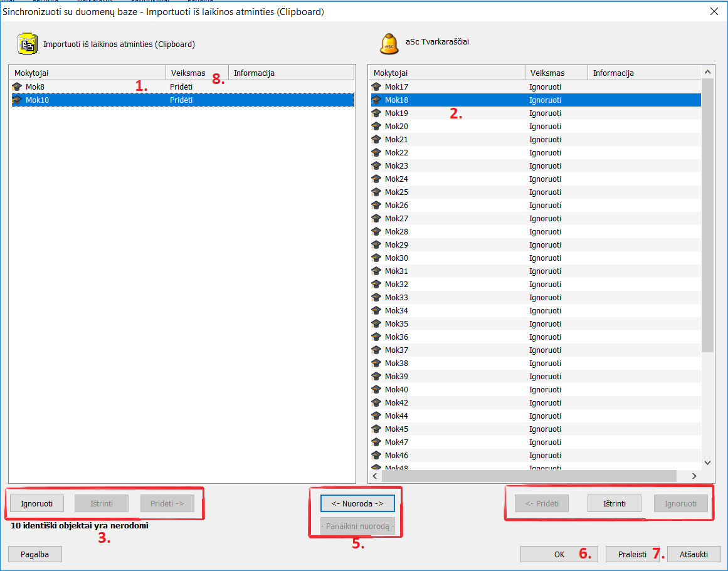This screenshot has height=571, width=728.
Task: Click the teacher icon next to Mok40
Action: [x=376, y=389]
